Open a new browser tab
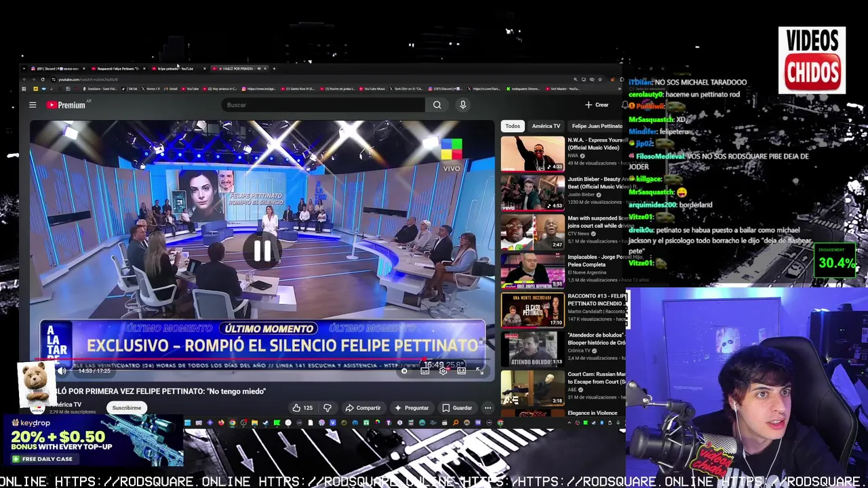This screenshot has width=868, height=488. click(x=274, y=68)
